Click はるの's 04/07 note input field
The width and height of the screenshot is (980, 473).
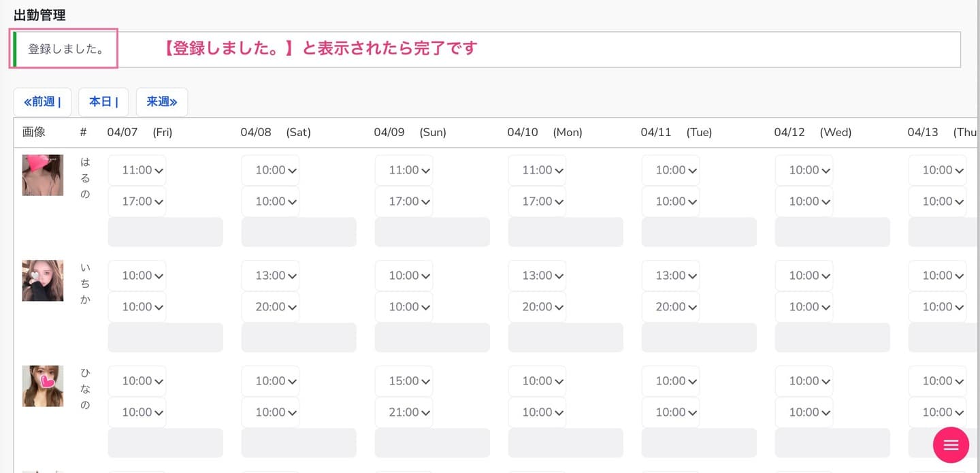165,232
